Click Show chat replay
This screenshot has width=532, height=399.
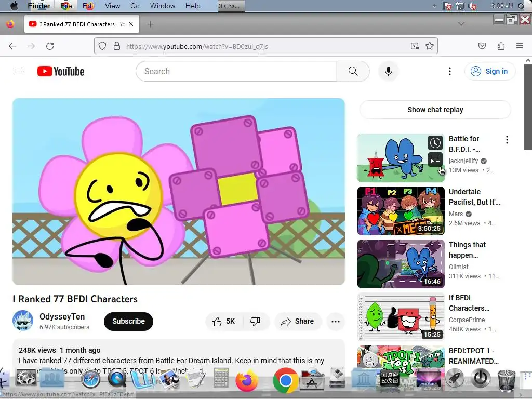point(435,110)
